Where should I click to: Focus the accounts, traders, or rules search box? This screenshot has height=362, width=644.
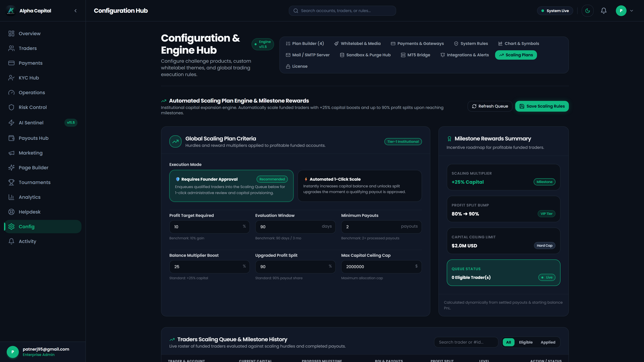tap(342, 11)
